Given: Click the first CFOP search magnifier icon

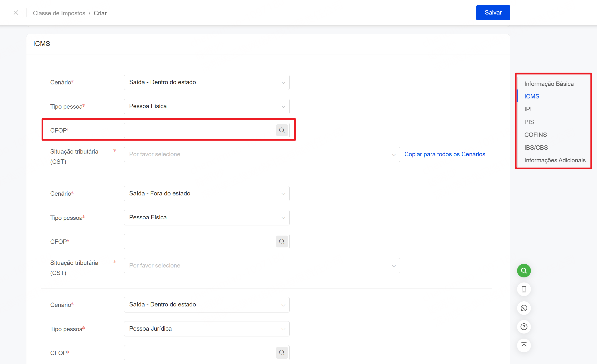Looking at the screenshot, I should pos(281,130).
